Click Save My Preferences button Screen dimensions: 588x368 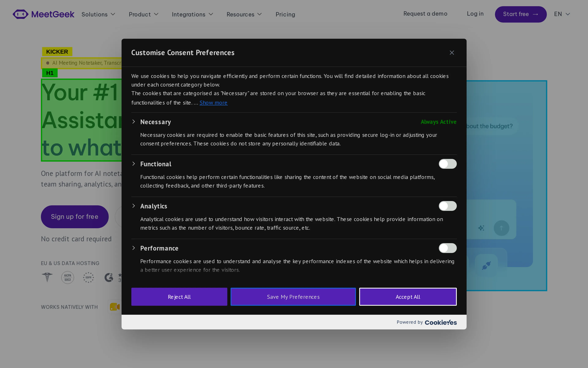click(x=293, y=297)
